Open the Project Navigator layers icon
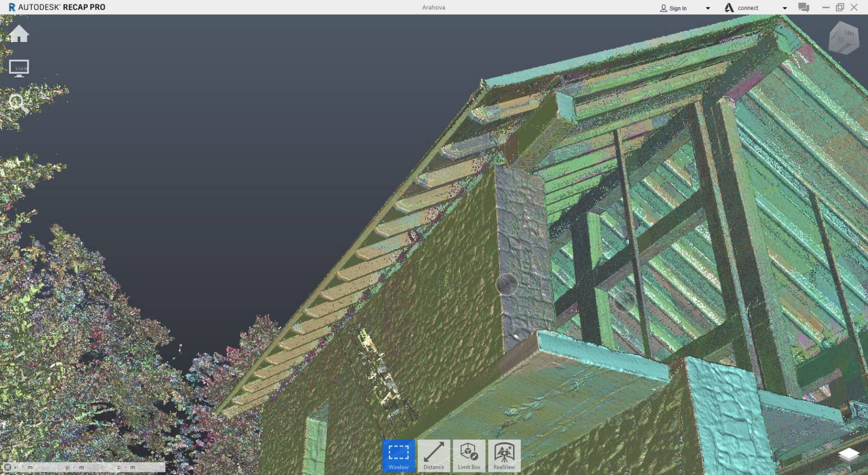The image size is (868, 475). pyautogui.click(x=849, y=454)
